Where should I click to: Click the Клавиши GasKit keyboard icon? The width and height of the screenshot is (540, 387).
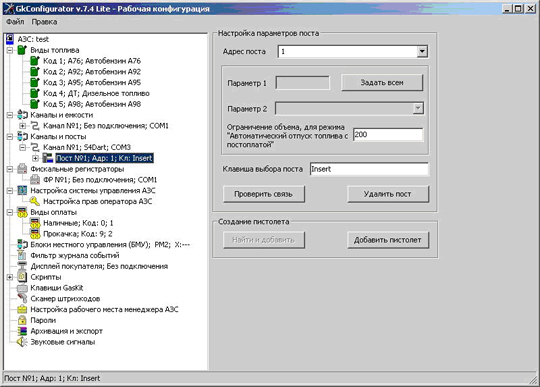(22, 288)
